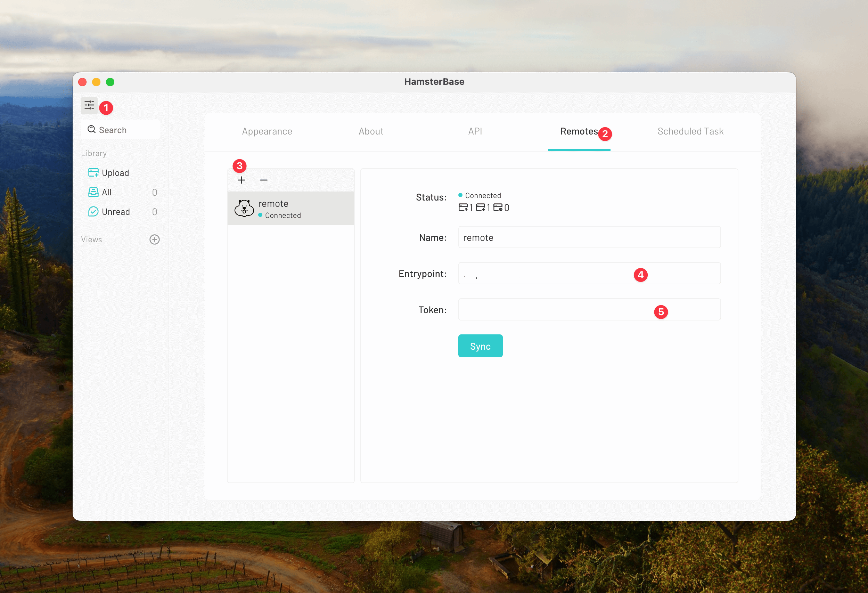This screenshot has height=593, width=868.
Task: Select the API tab
Action: tap(475, 131)
